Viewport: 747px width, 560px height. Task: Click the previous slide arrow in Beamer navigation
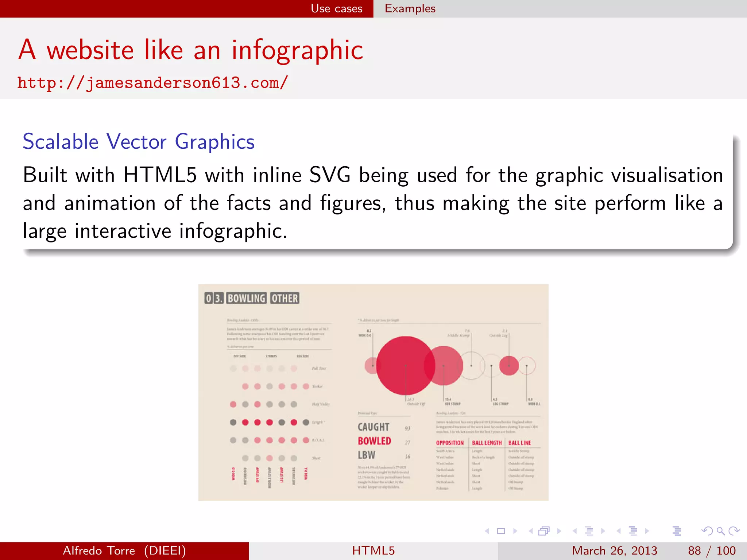point(487,531)
